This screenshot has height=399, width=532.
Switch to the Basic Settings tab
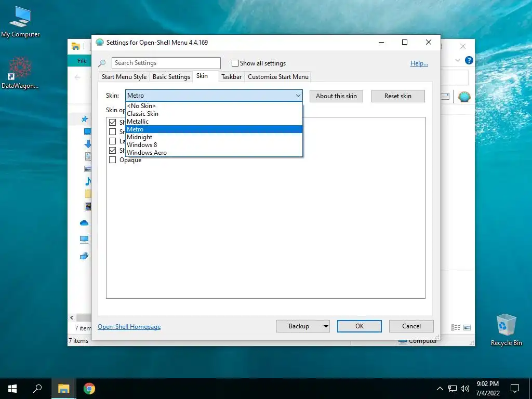[171, 77]
